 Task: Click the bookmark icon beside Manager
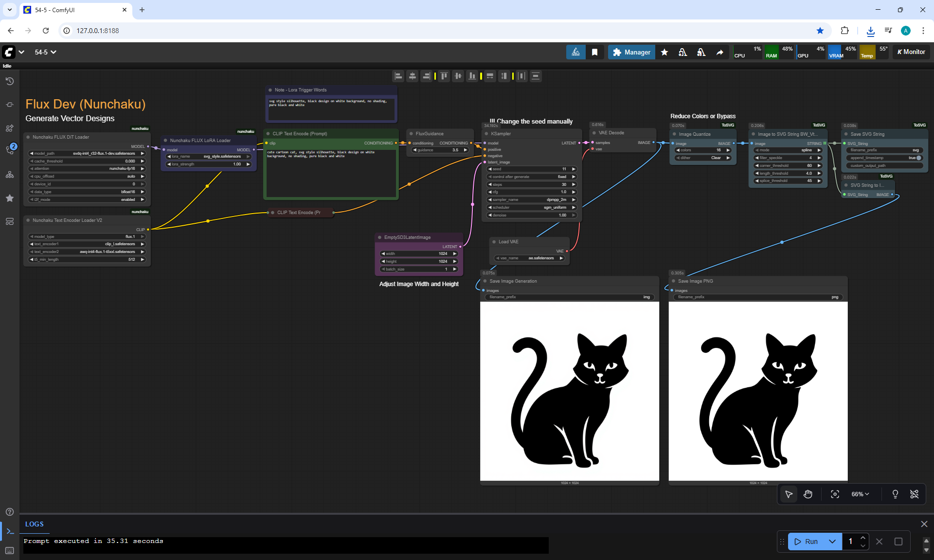point(594,52)
